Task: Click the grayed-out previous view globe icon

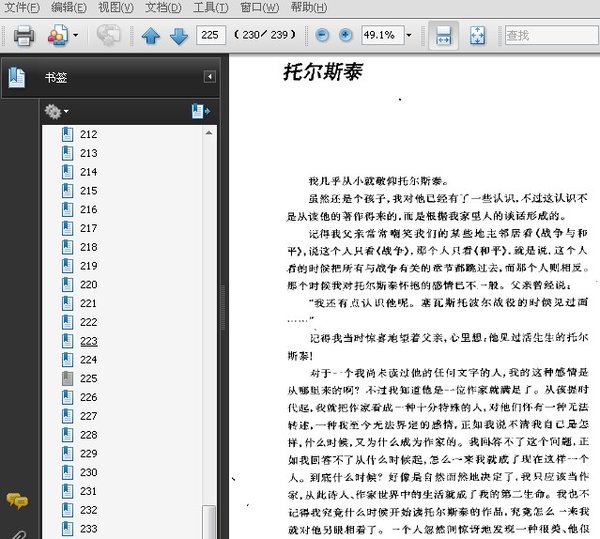Action: (x=108, y=36)
